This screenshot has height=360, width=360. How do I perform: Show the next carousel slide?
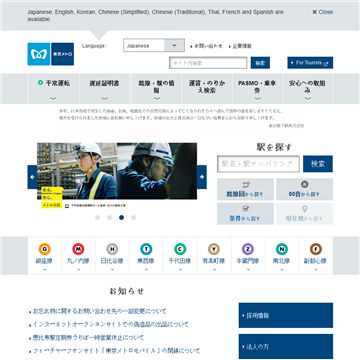(x=202, y=177)
